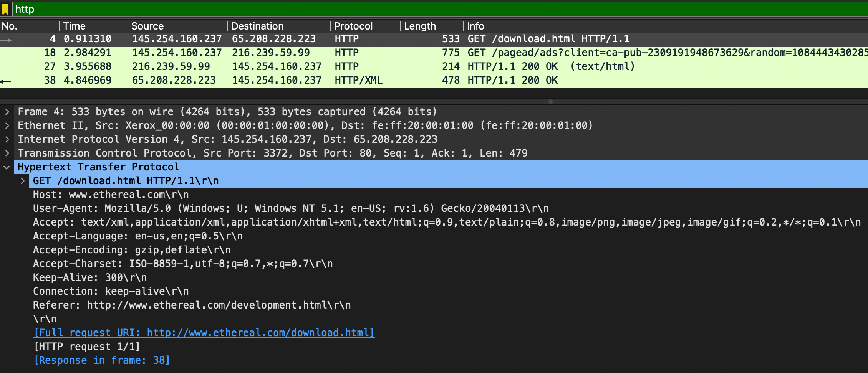Screen dimensions: 868x373
Task: Jump to Response in frame 38 link
Action: coord(102,360)
